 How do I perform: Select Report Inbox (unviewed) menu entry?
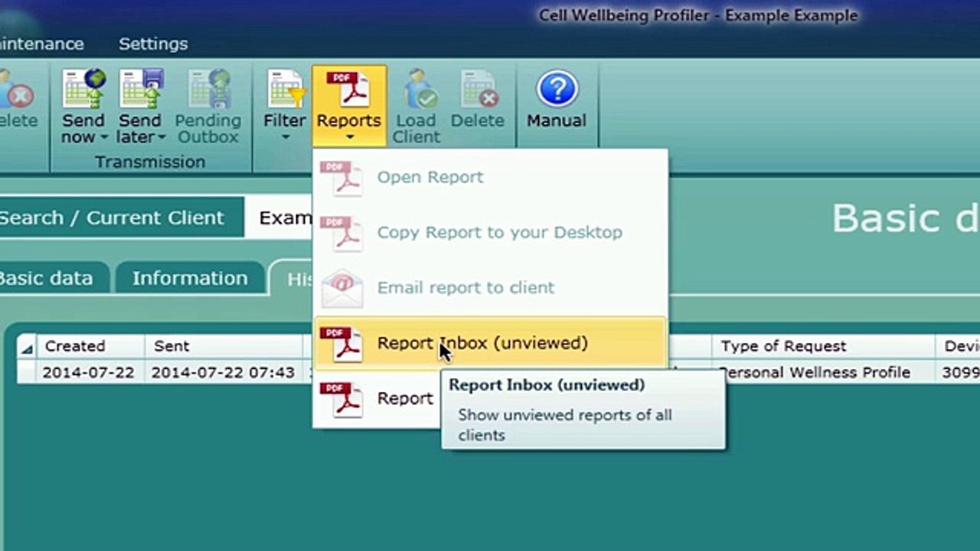[490, 343]
